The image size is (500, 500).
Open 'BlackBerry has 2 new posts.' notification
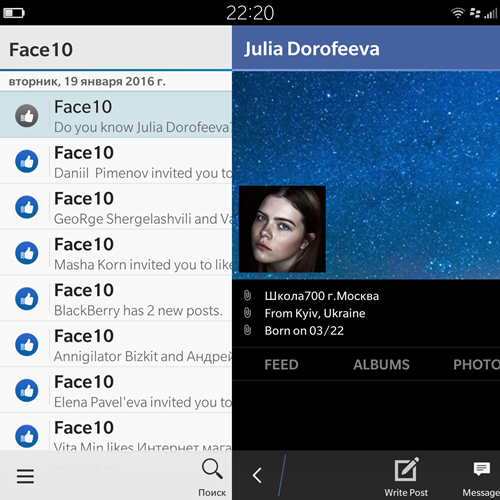[x=116, y=298]
